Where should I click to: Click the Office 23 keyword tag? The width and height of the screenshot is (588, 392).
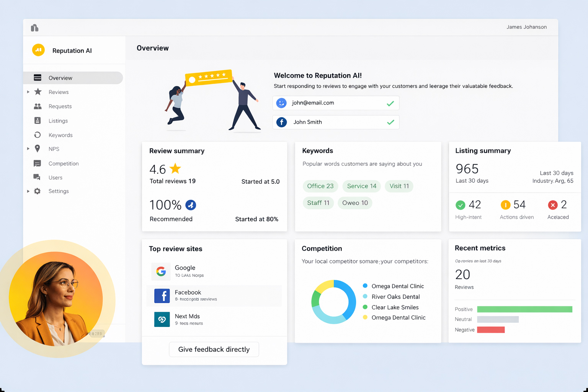pos(320,186)
